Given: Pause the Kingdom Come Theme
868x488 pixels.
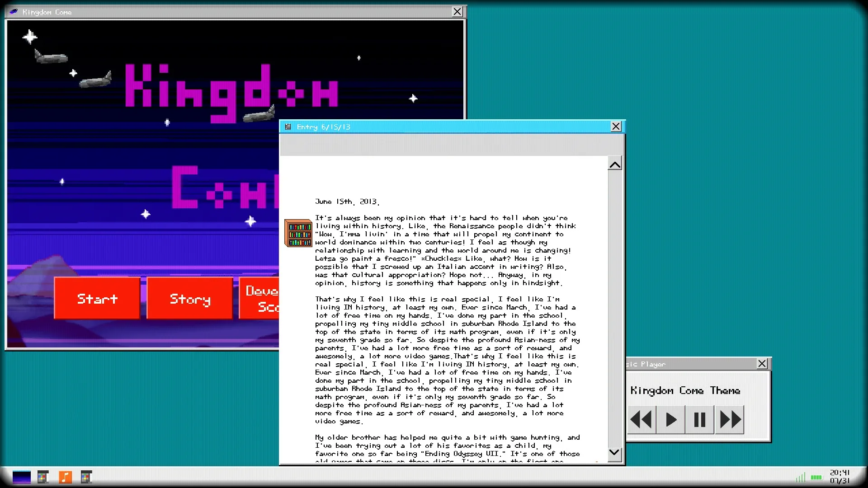Looking at the screenshot, I should coord(699,420).
